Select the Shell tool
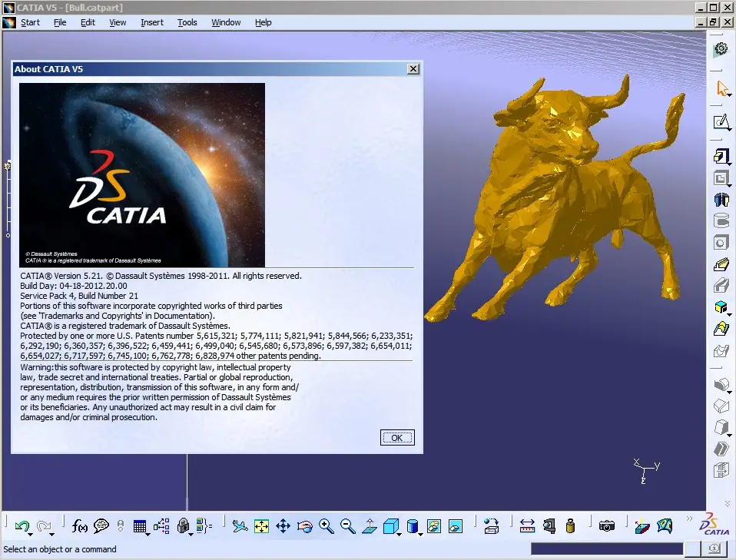736x560 pixels. point(721,449)
